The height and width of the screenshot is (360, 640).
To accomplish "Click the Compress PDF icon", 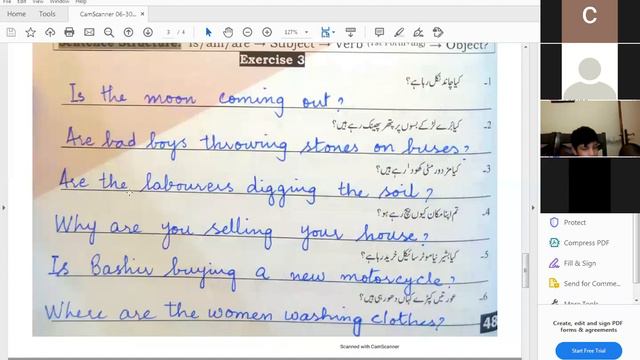I will click(x=554, y=243).
